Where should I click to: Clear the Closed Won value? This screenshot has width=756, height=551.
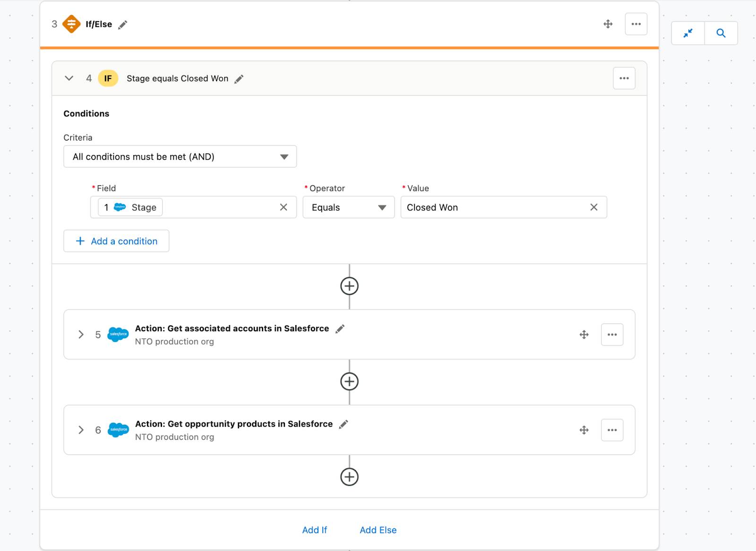(594, 207)
